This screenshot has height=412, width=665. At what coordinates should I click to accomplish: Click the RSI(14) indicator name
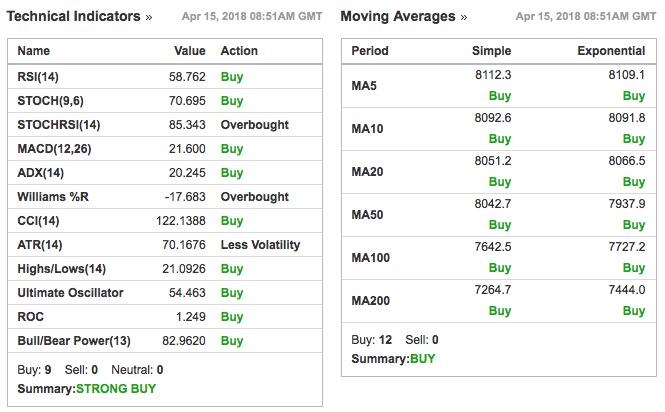point(40,76)
